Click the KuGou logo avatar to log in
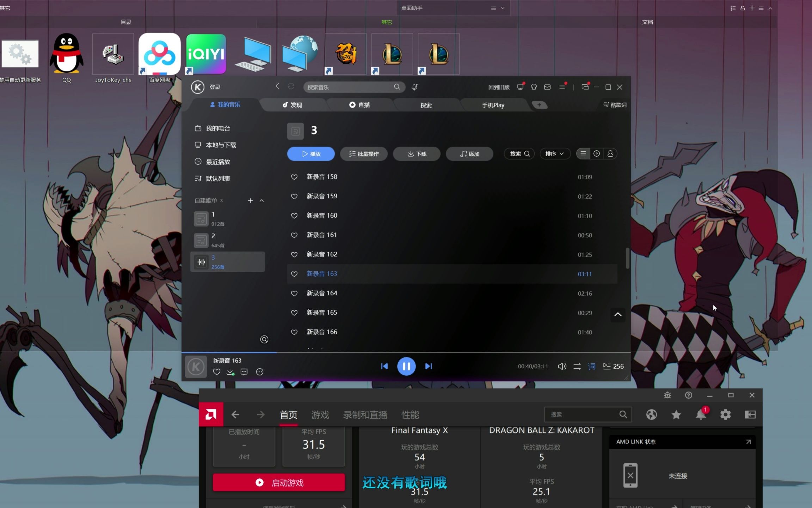 click(x=198, y=87)
